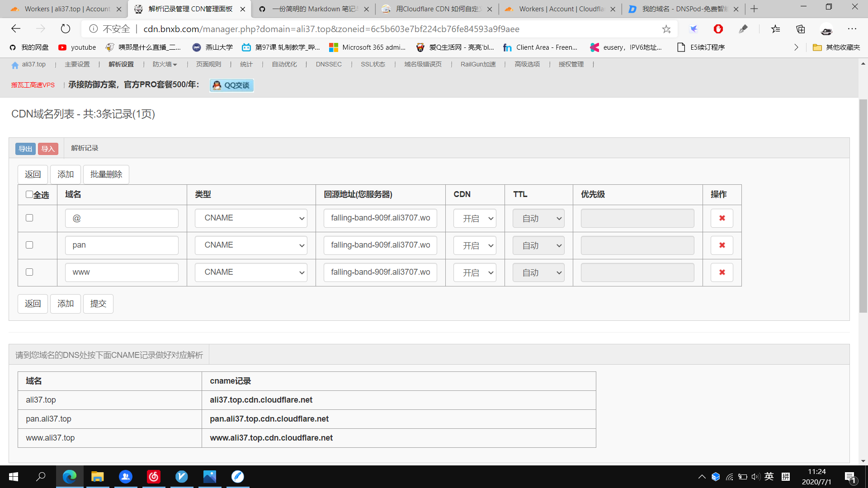Open the 防火墙 menu in navigation

165,65
